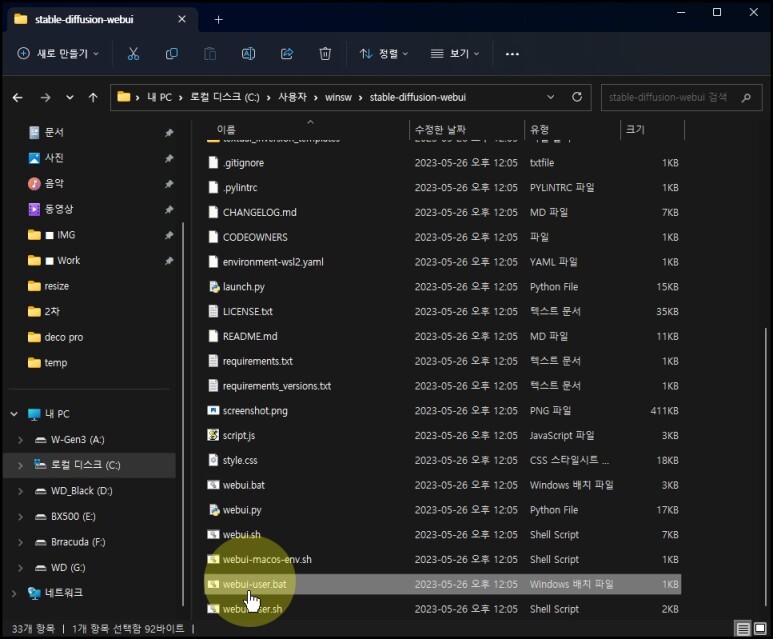The width and height of the screenshot is (773, 639).
Task: Go forward with the right arrow
Action: click(x=45, y=98)
